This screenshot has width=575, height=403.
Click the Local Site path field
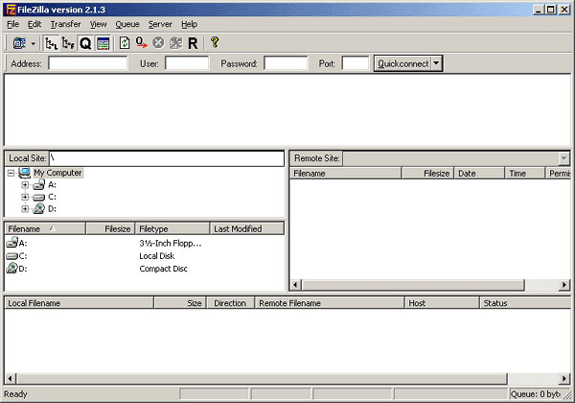coord(166,158)
